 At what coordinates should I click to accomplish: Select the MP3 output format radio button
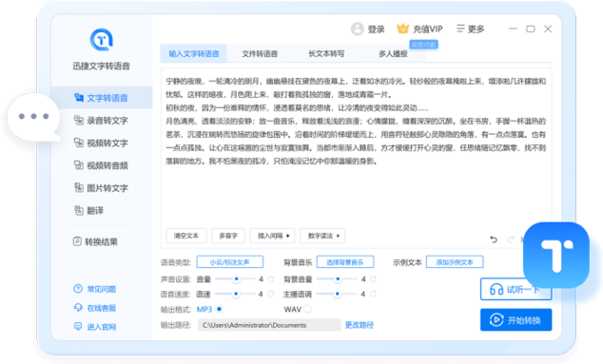pyautogui.click(x=219, y=309)
